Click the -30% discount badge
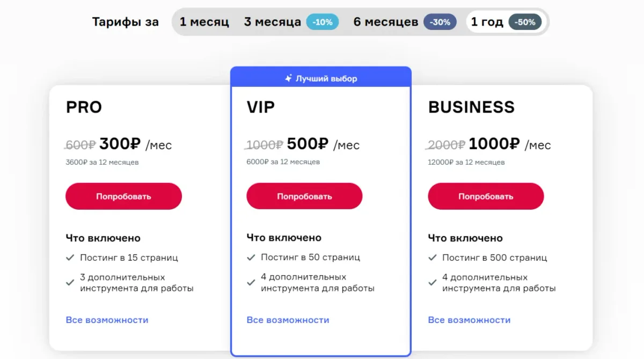The width and height of the screenshot is (644, 359). point(440,21)
